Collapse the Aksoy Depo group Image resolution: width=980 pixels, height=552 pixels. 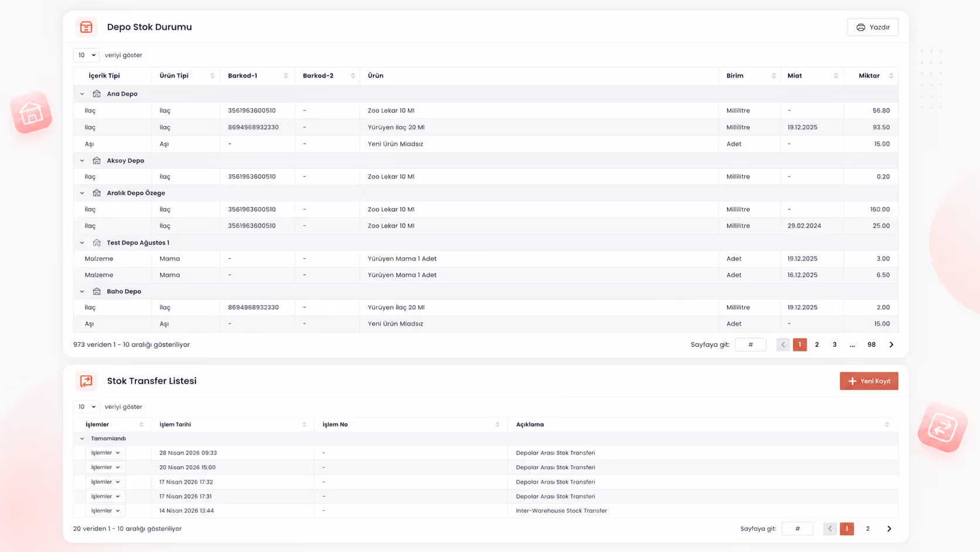(82, 161)
